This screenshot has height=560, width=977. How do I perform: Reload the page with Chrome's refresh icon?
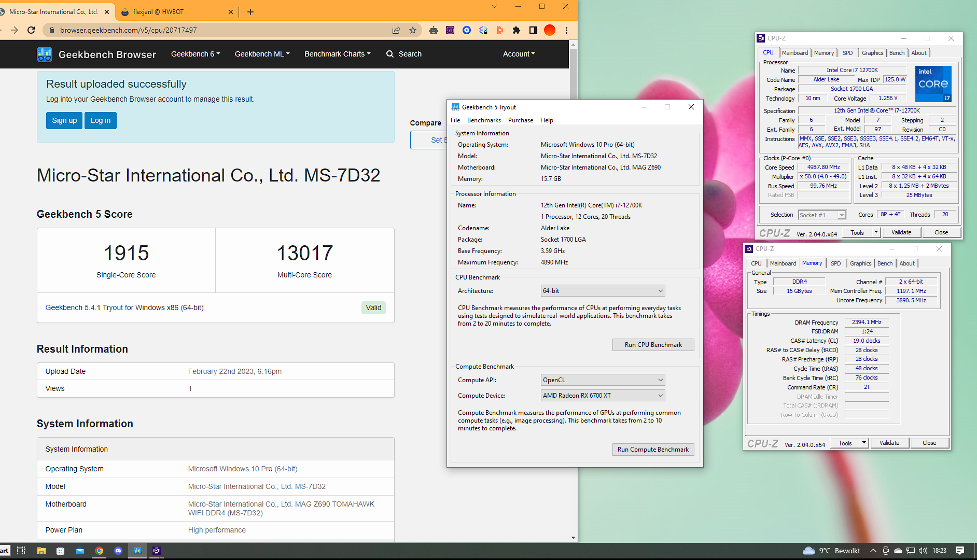click(31, 30)
